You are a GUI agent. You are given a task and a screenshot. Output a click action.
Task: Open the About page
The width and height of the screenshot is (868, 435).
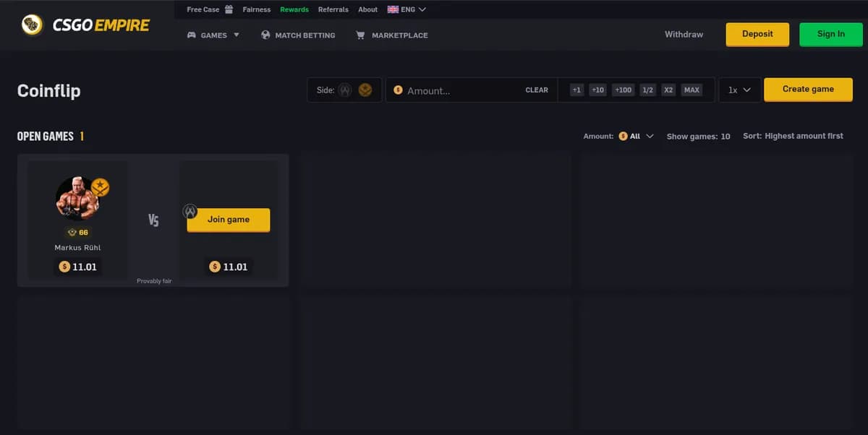[x=367, y=9]
